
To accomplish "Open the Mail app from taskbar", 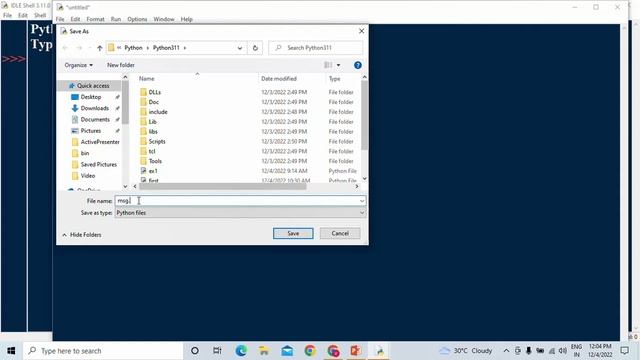I will point(287,351).
